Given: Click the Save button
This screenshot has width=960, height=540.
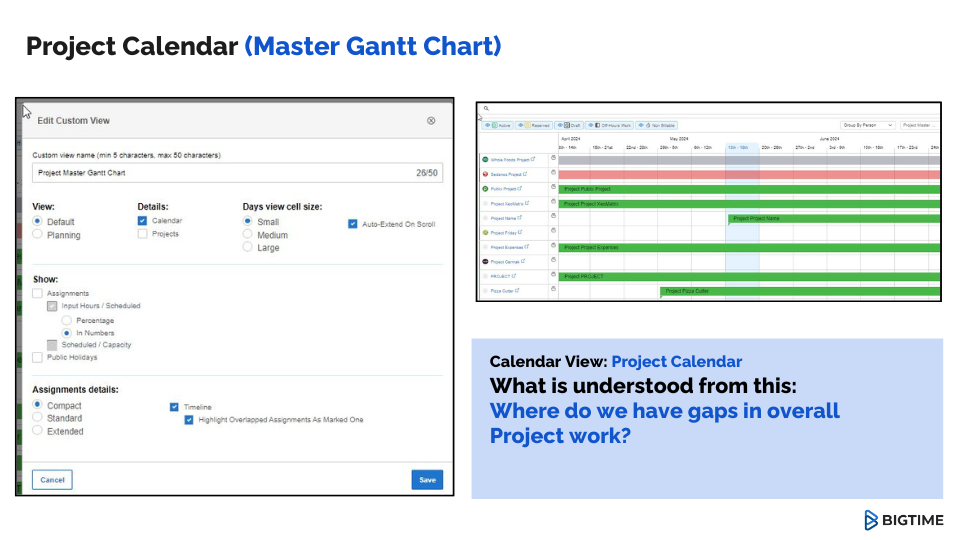Looking at the screenshot, I should (x=427, y=479).
